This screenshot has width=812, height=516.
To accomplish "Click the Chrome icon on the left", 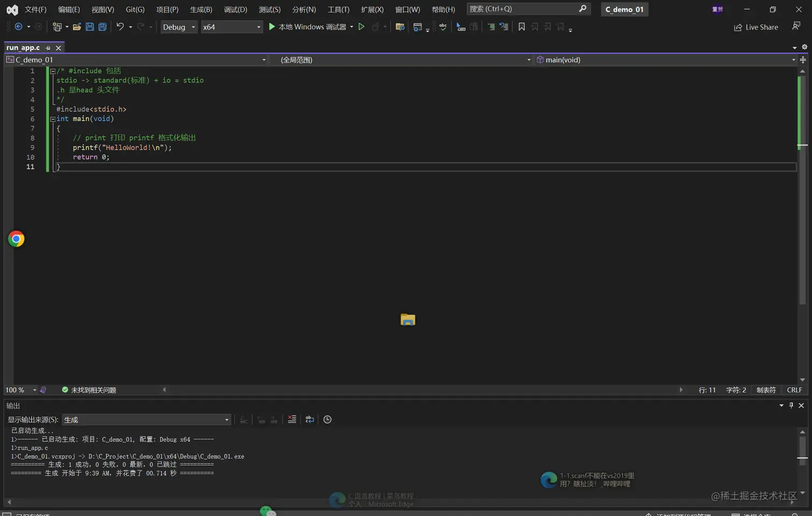I will click(x=16, y=239).
